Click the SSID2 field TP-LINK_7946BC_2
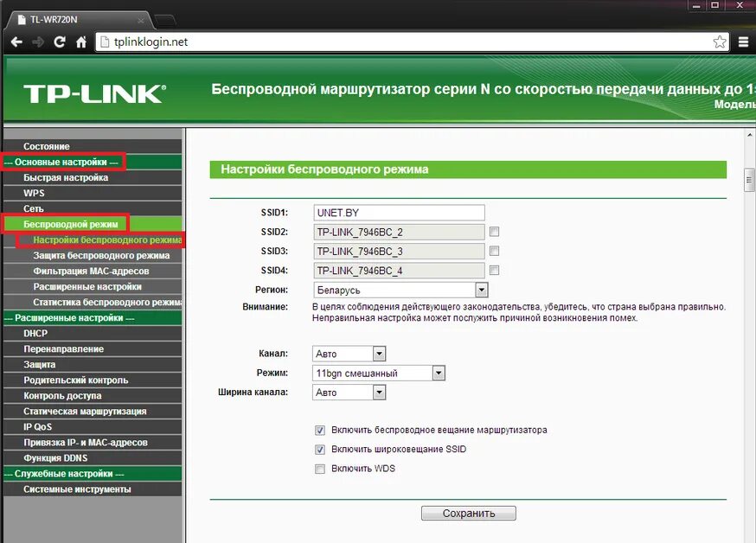Image resolution: width=756 pixels, height=543 pixels. [400, 232]
